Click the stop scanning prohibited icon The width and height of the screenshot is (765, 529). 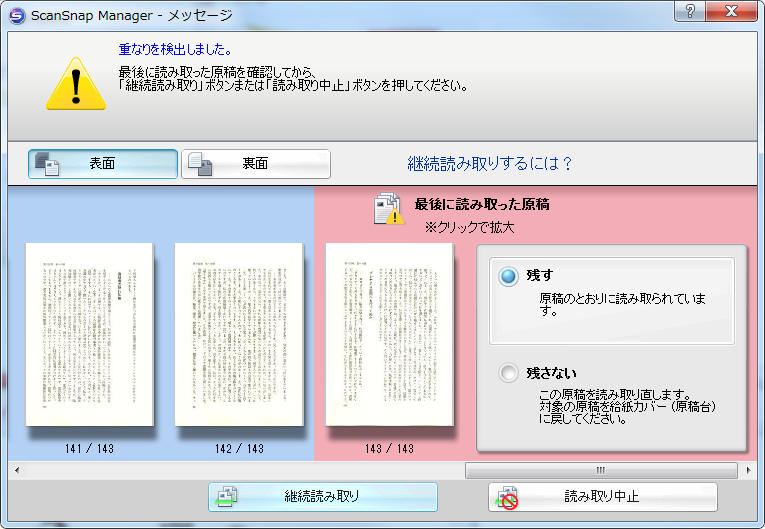(x=507, y=497)
